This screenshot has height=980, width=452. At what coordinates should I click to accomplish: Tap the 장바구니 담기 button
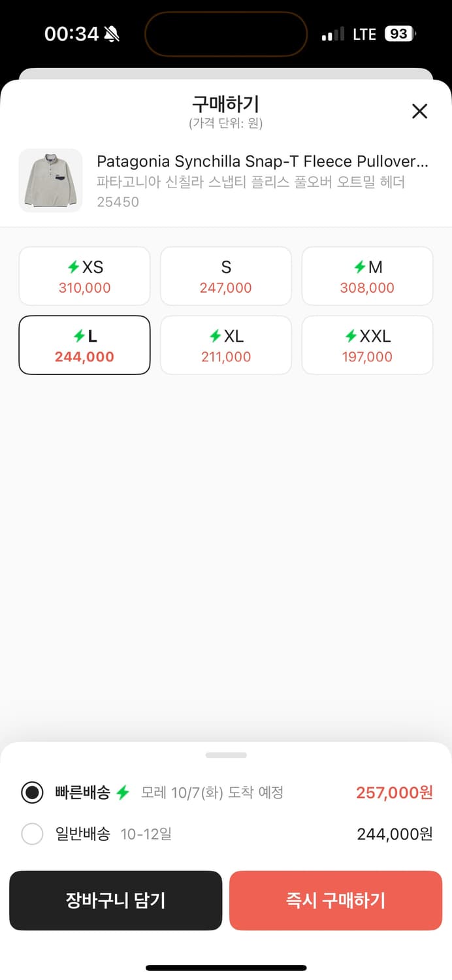[116, 900]
